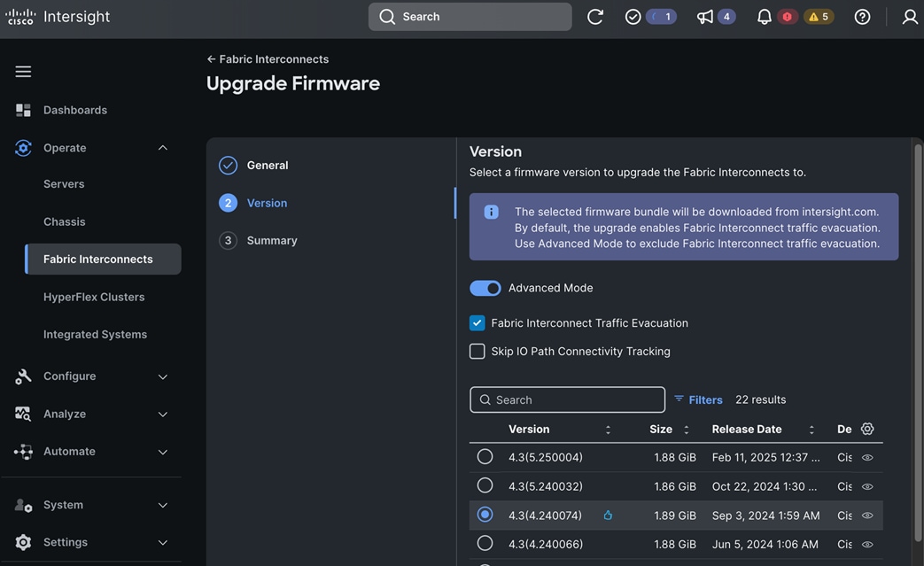Click the Dashboards grid icon
Image resolution: width=924 pixels, height=566 pixels.
23,110
